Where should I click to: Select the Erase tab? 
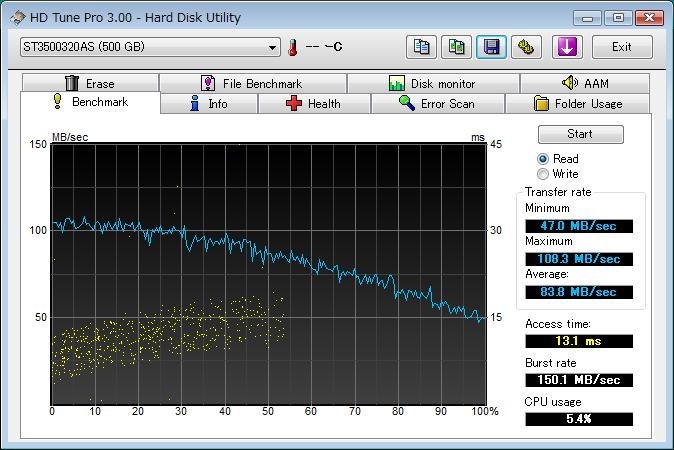(x=90, y=83)
